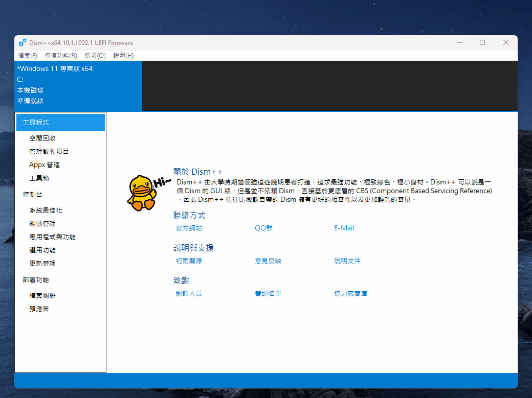532x398 pixels.
Task: View the 翻譯人員 link
Action: point(189,294)
